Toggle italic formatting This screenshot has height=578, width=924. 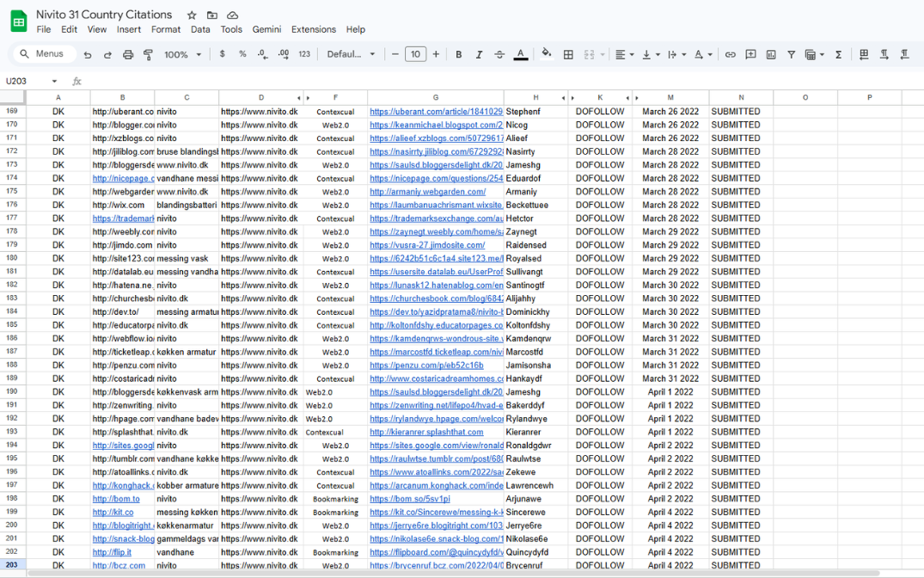click(x=480, y=54)
